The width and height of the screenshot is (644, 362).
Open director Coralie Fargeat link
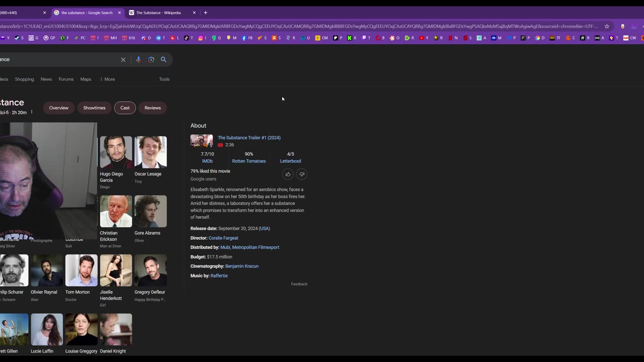(223, 238)
